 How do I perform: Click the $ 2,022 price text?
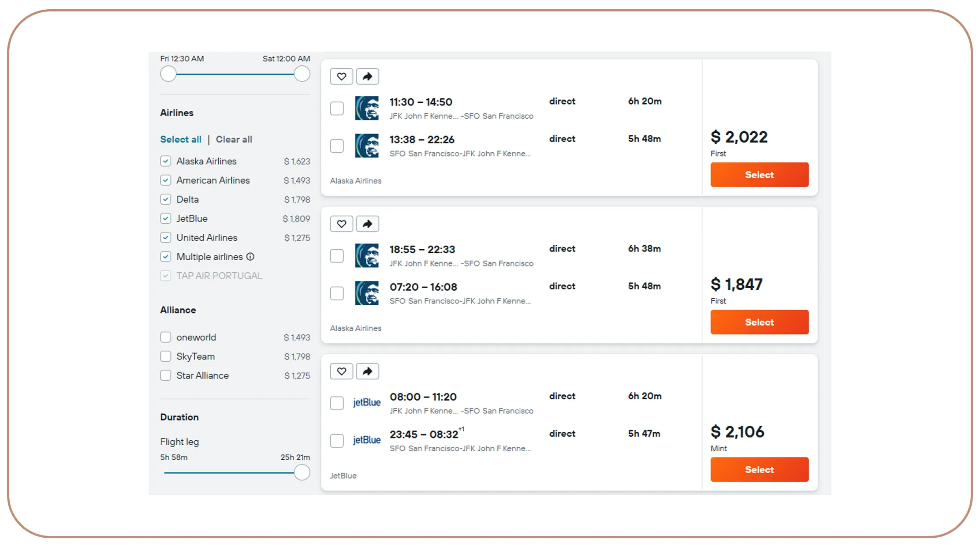pyautogui.click(x=739, y=137)
